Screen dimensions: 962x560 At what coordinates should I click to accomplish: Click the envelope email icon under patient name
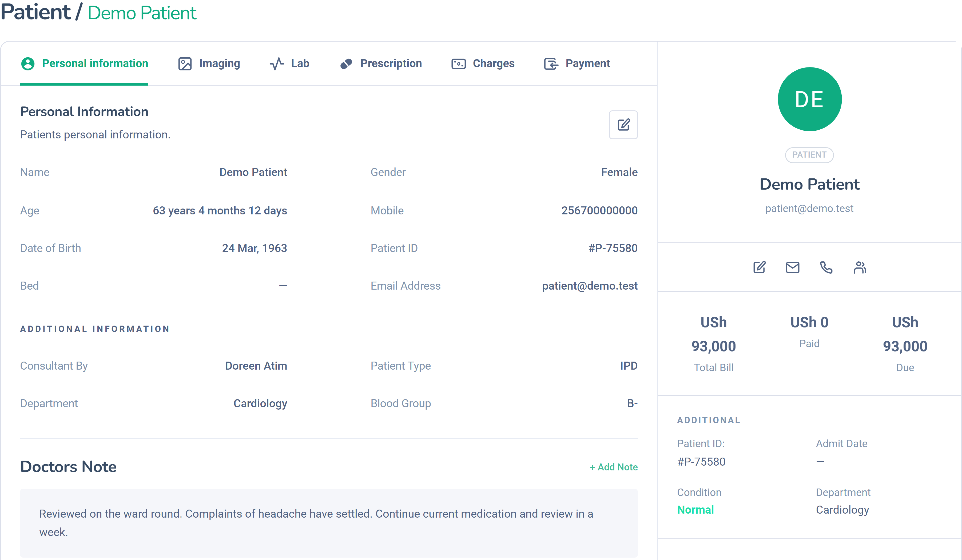click(x=793, y=267)
